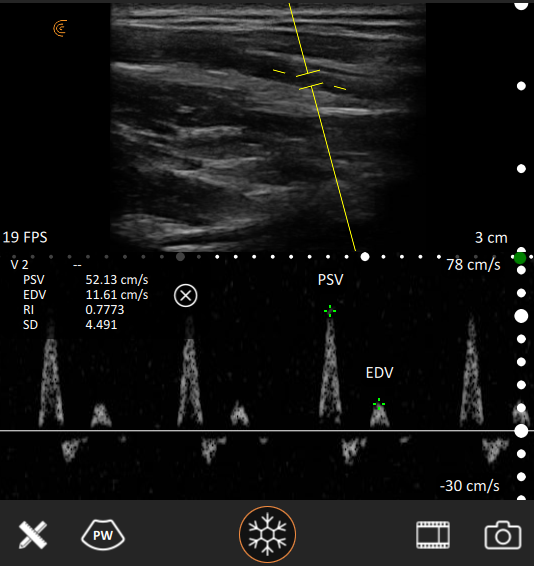The height and width of the screenshot is (566, 534).
Task: Click the green dot at velocity scale top
Action: click(x=520, y=258)
